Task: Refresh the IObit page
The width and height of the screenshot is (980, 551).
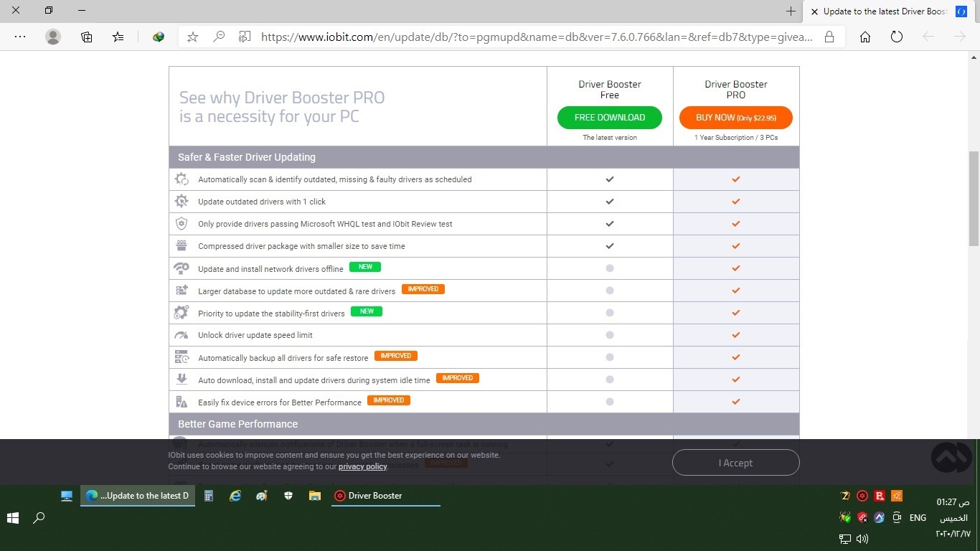Action: click(897, 37)
